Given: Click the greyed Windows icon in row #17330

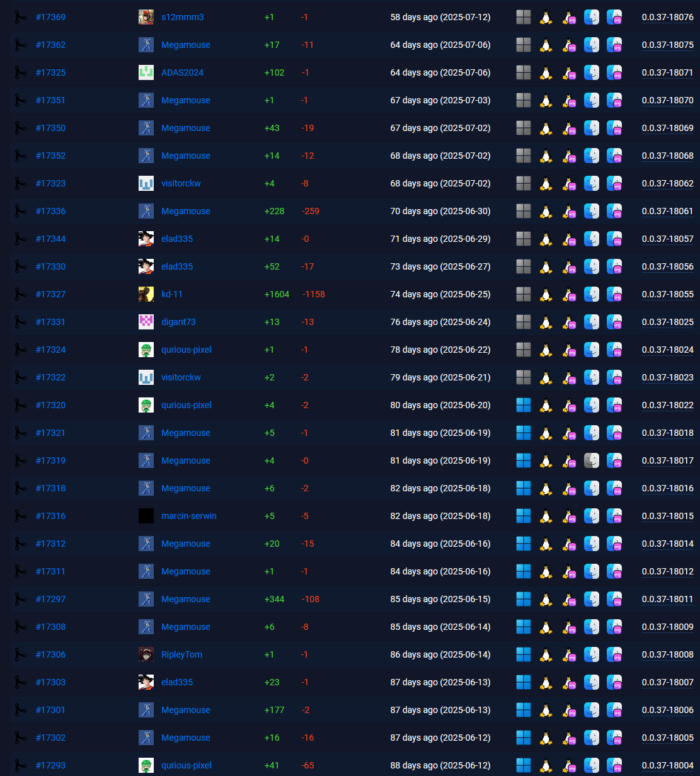Looking at the screenshot, I should pyautogui.click(x=524, y=266).
